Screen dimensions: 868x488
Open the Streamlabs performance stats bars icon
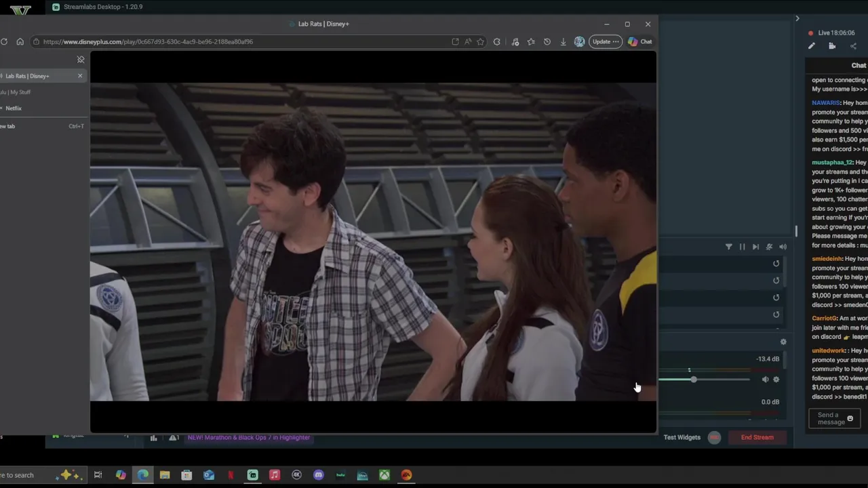(154, 438)
